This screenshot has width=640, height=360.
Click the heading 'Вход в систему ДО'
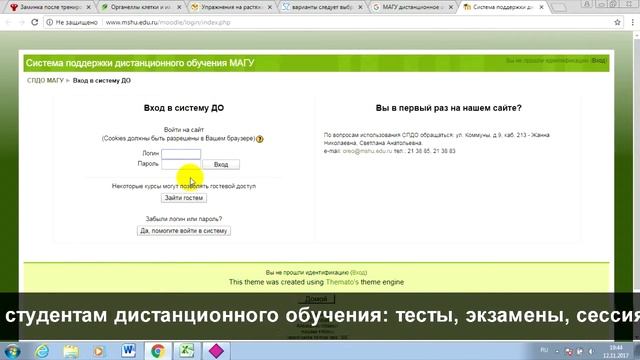coord(184,108)
